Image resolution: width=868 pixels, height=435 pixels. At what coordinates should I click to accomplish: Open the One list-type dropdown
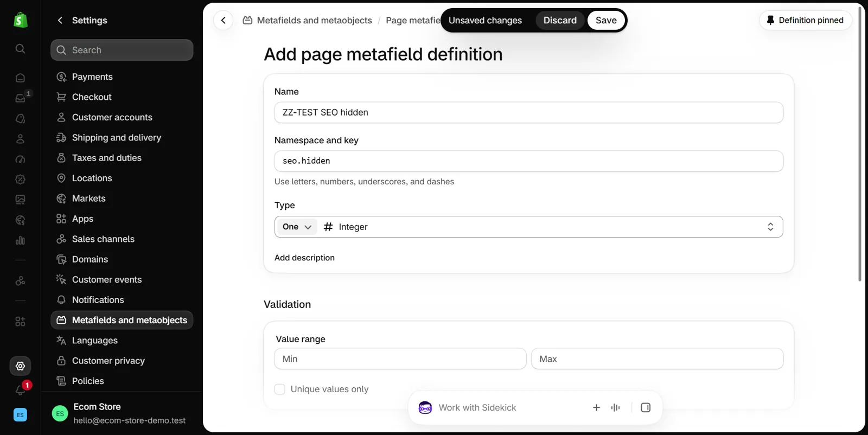(296, 227)
